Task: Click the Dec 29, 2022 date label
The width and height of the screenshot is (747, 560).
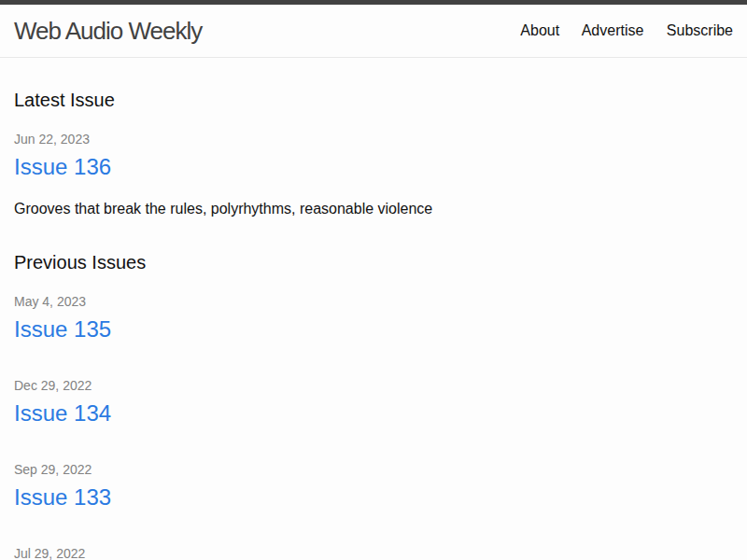Action: tap(54, 385)
